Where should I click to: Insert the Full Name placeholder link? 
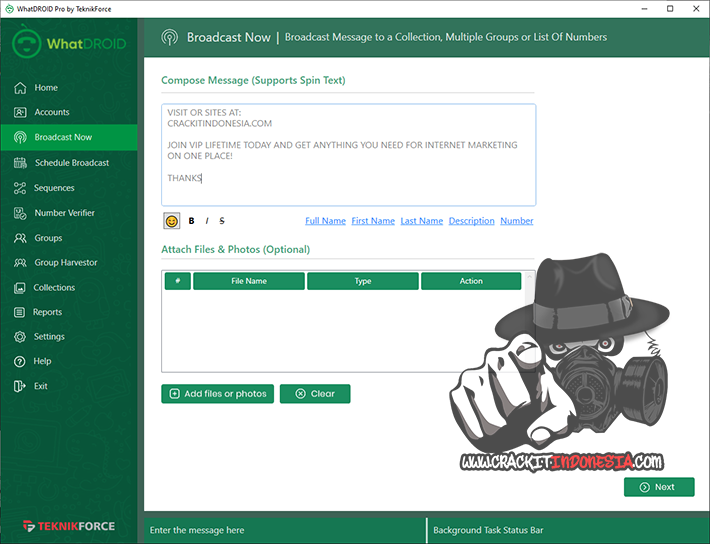point(325,221)
